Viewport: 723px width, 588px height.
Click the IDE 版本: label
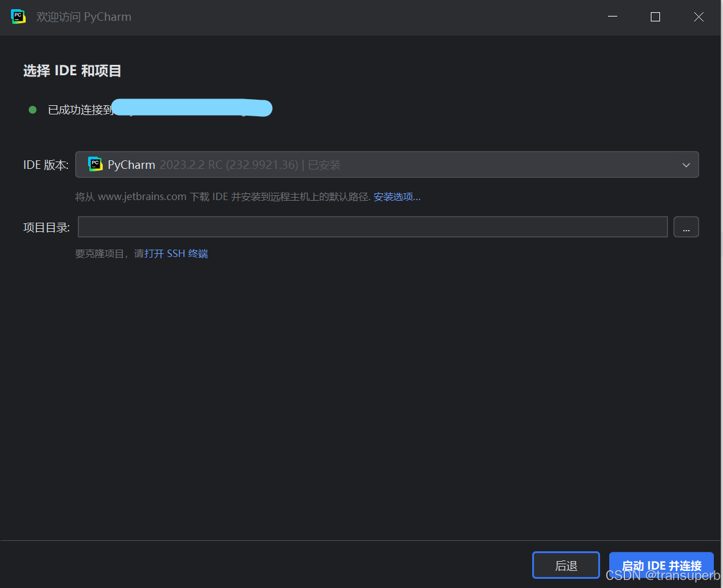(x=46, y=165)
